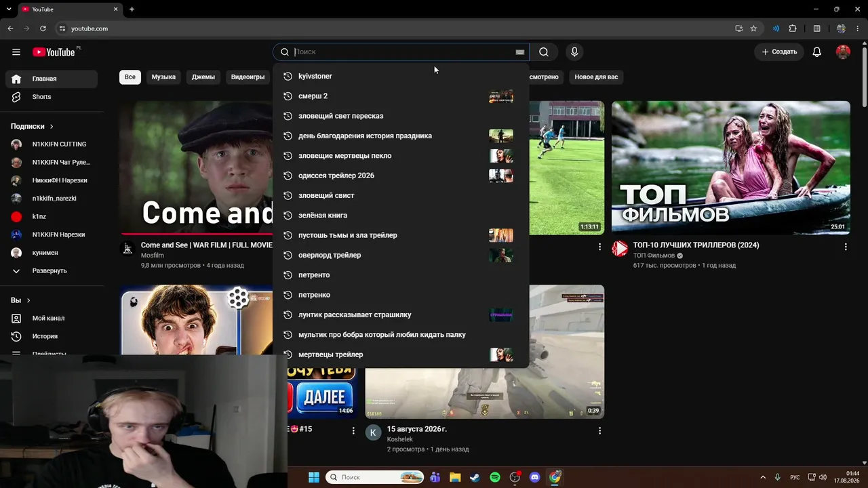Image resolution: width=868 pixels, height=488 pixels.
Task: Show hidden system tray icons
Action: (763, 477)
